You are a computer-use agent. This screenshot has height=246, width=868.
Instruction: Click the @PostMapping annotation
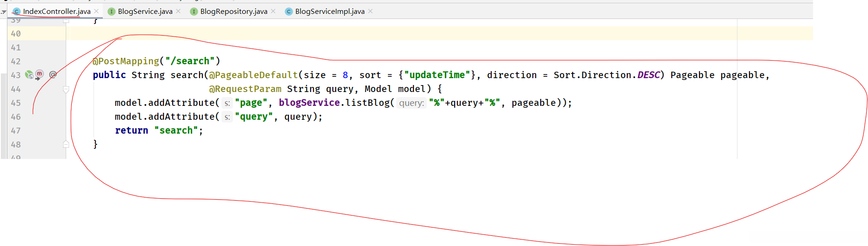[x=125, y=61]
